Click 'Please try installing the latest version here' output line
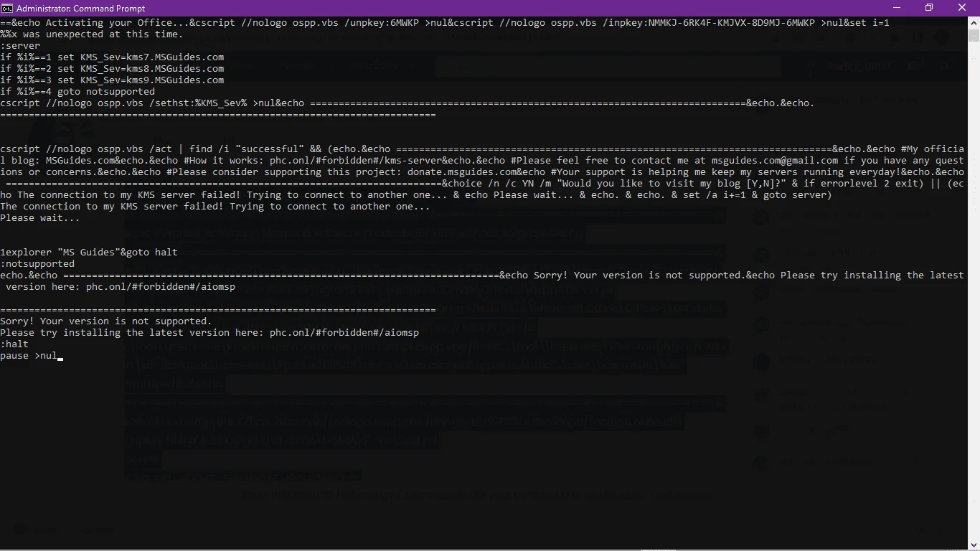 209,333
